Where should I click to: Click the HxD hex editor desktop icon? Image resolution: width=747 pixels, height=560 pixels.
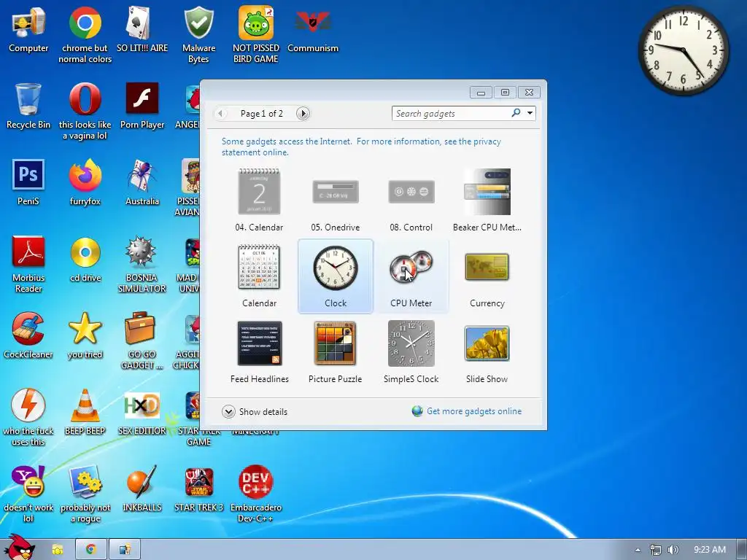pyautogui.click(x=142, y=413)
